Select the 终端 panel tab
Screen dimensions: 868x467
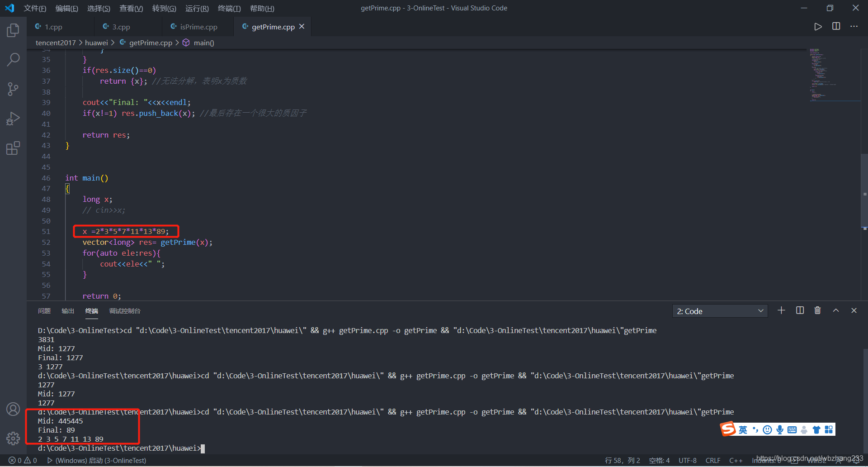92,311
